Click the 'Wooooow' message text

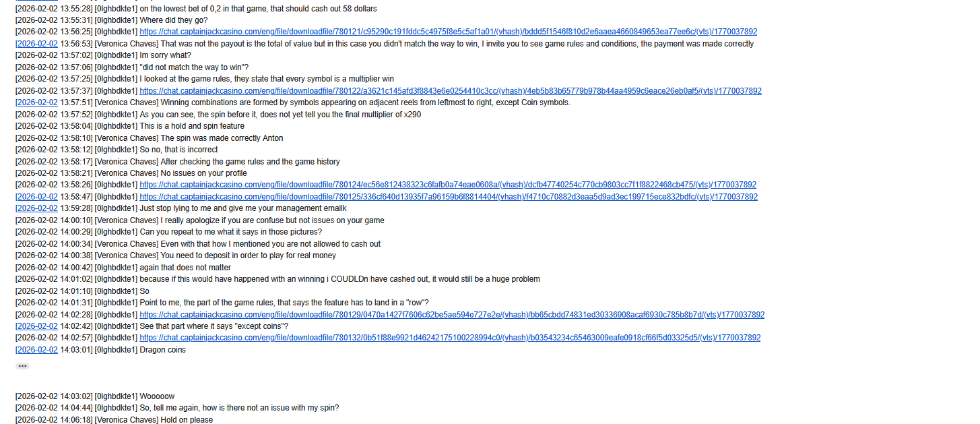(x=157, y=396)
